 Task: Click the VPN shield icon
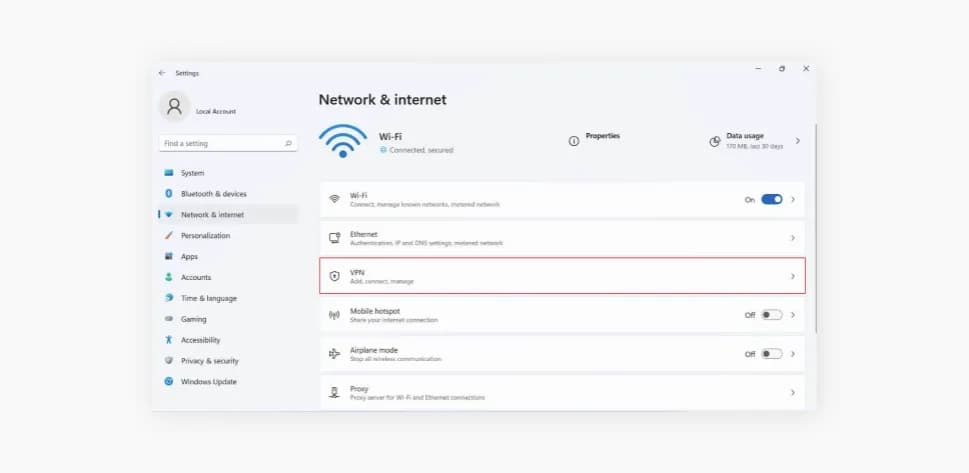click(x=334, y=276)
